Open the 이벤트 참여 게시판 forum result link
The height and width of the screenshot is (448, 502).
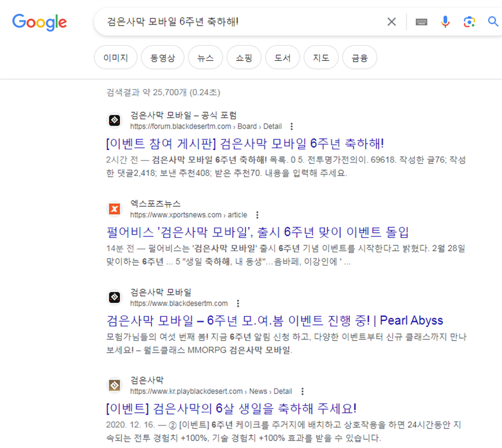[x=245, y=143]
